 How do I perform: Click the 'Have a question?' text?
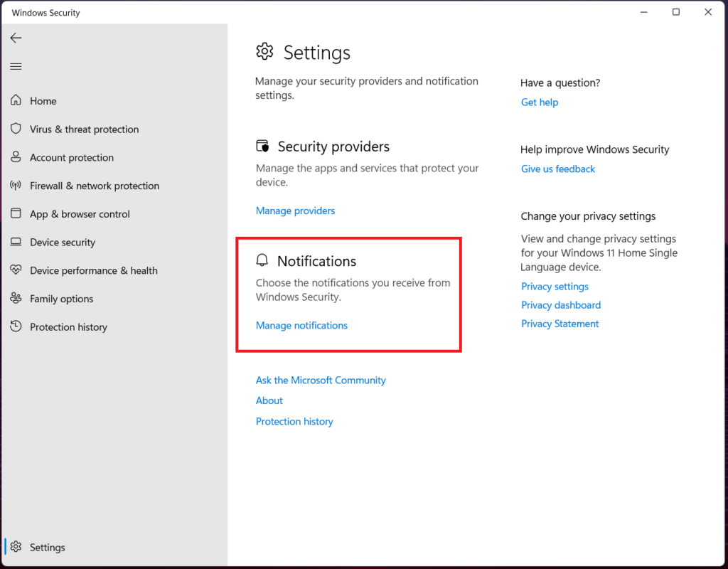(560, 83)
